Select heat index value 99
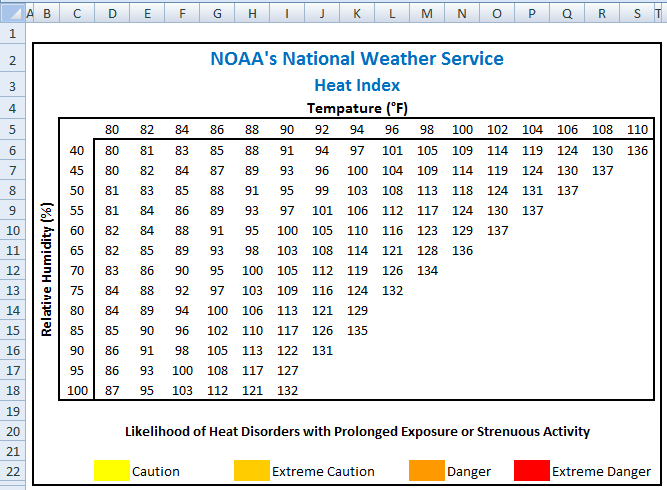The height and width of the screenshot is (490, 667). (322, 191)
